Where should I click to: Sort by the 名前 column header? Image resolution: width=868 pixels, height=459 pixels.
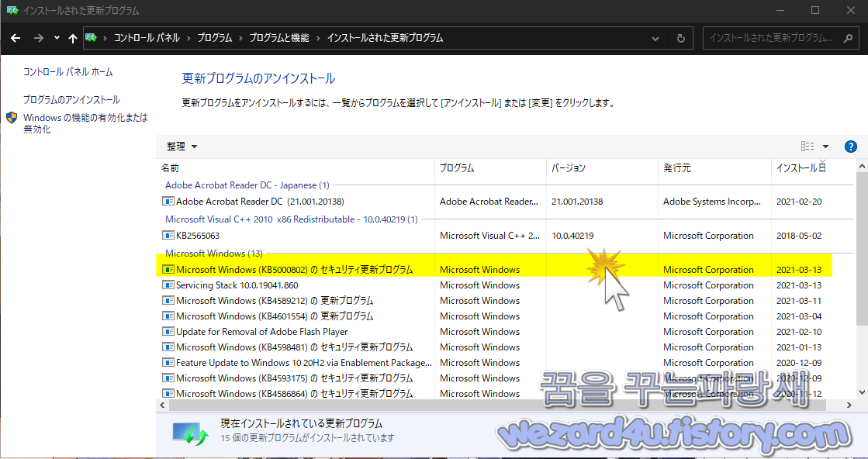click(x=295, y=168)
